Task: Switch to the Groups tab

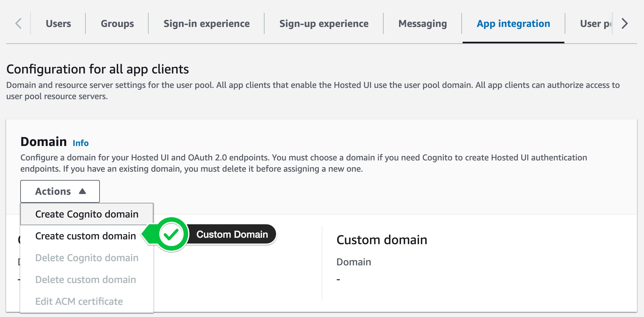Action: tap(117, 23)
